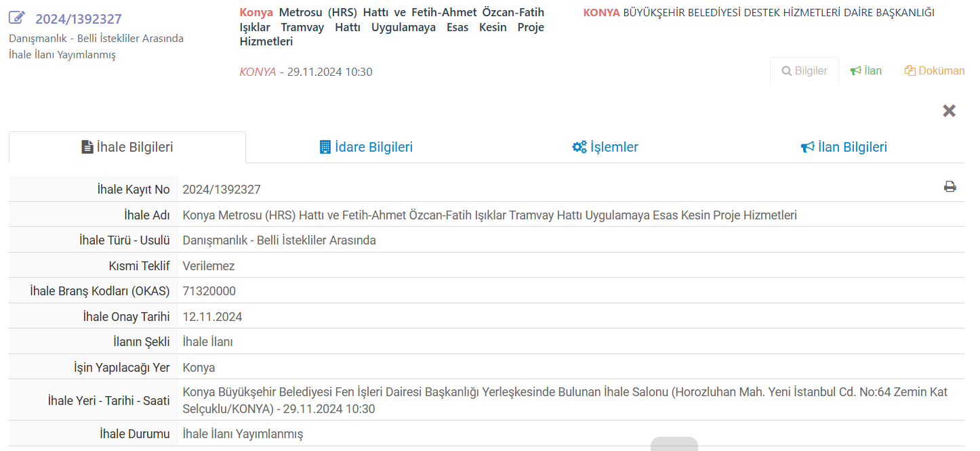Screen dimensions: 980x451
Task: Click the edit pencil icon beside tender number
Action: 18,18
